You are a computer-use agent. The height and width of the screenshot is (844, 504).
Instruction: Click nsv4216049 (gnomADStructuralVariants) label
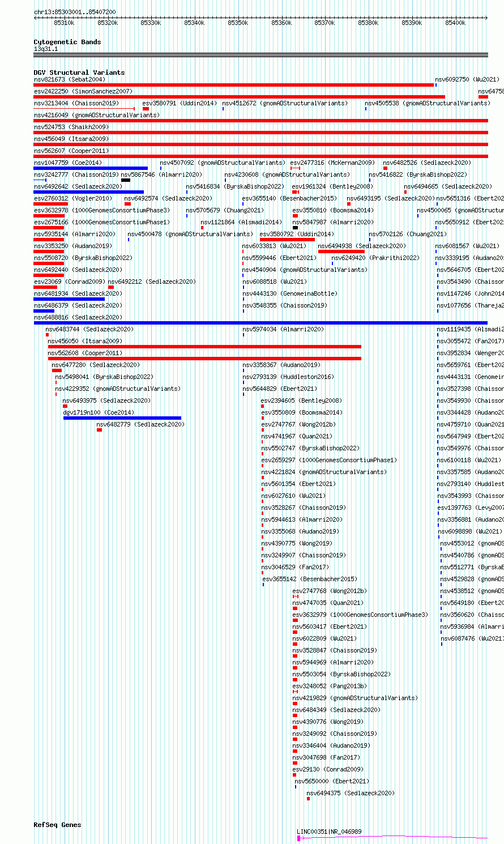(97, 115)
